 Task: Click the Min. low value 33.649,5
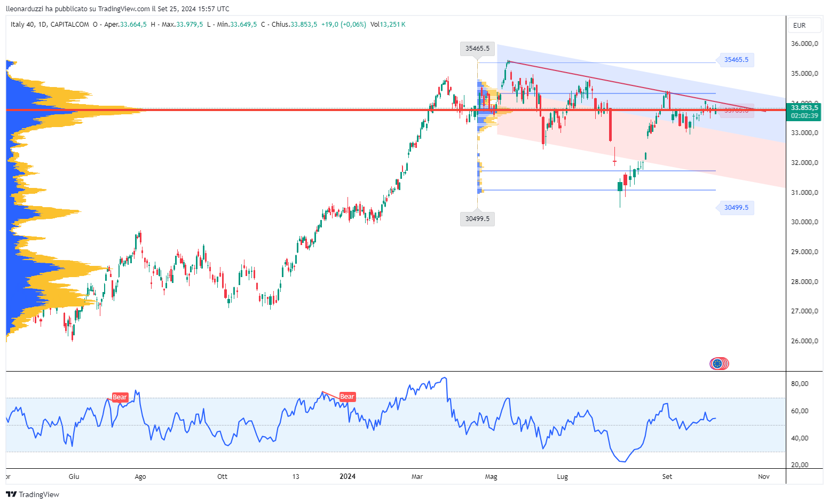tap(243, 25)
